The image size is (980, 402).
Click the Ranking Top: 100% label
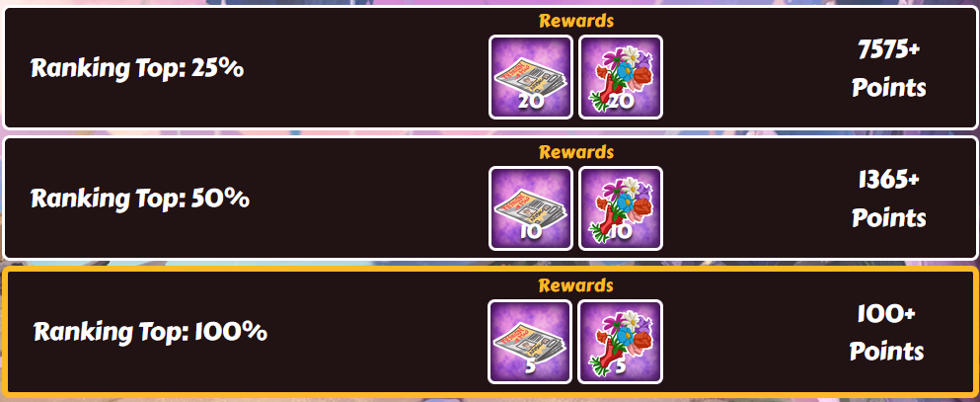click(x=150, y=331)
